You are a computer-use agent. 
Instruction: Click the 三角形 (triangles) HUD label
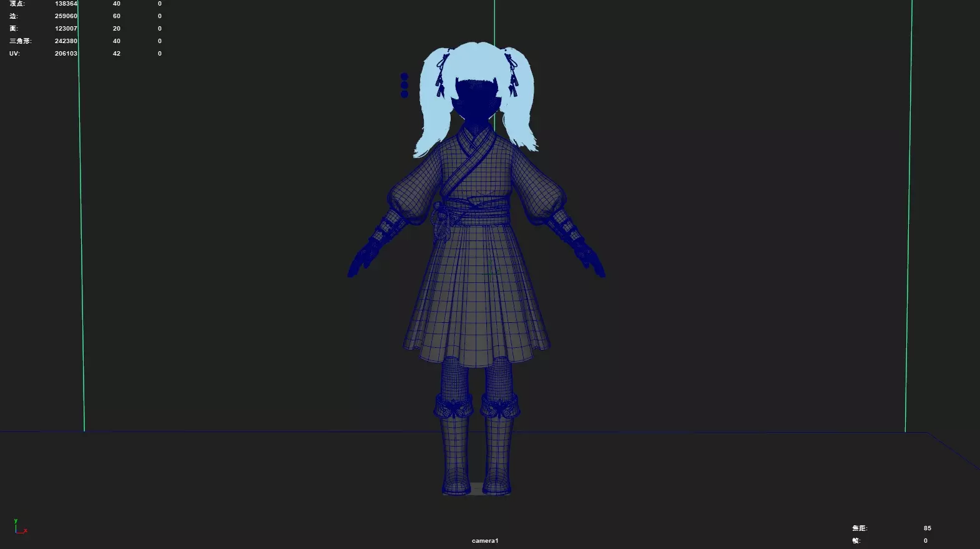[x=21, y=41]
